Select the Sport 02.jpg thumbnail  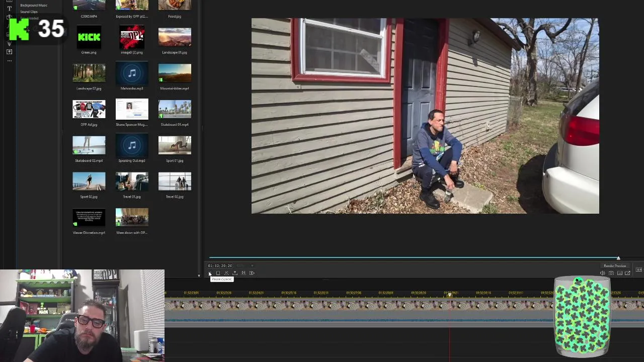[89, 182]
